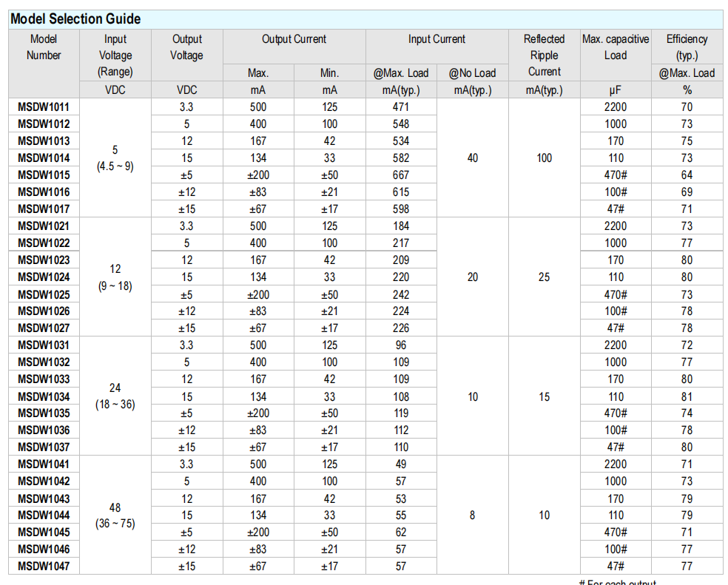
Task: Select the MSDW1034 model cell
Action: pos(44,396)
